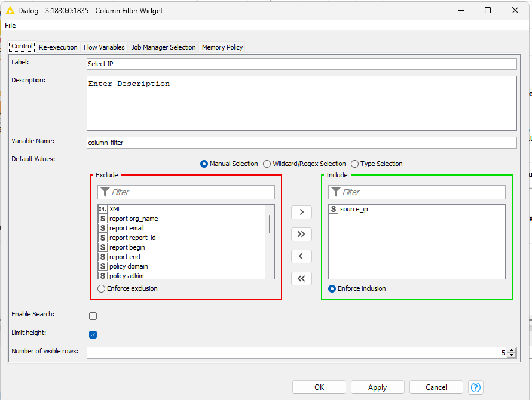Click the filter funnel icon in Exclude panel

point(105,192)
